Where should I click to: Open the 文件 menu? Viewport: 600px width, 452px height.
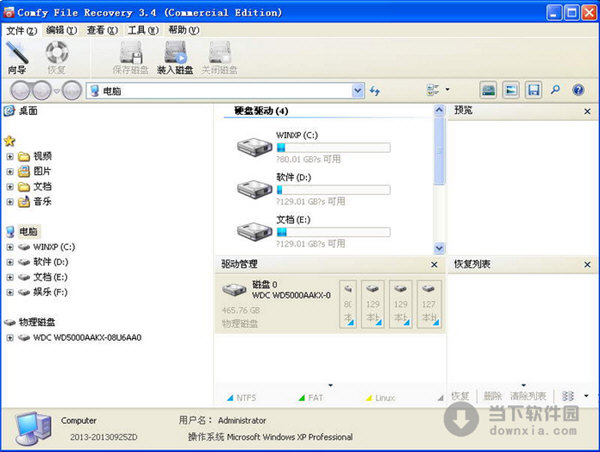[21, 30]
